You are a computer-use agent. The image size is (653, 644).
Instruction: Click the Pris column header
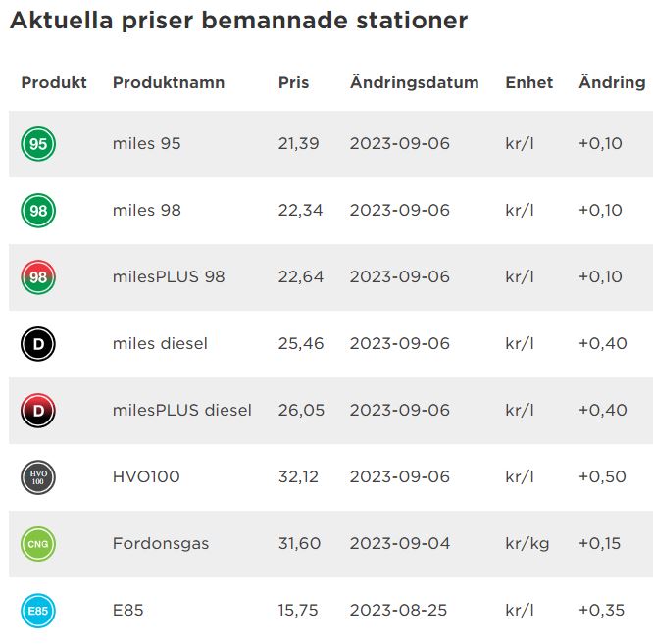293,83
